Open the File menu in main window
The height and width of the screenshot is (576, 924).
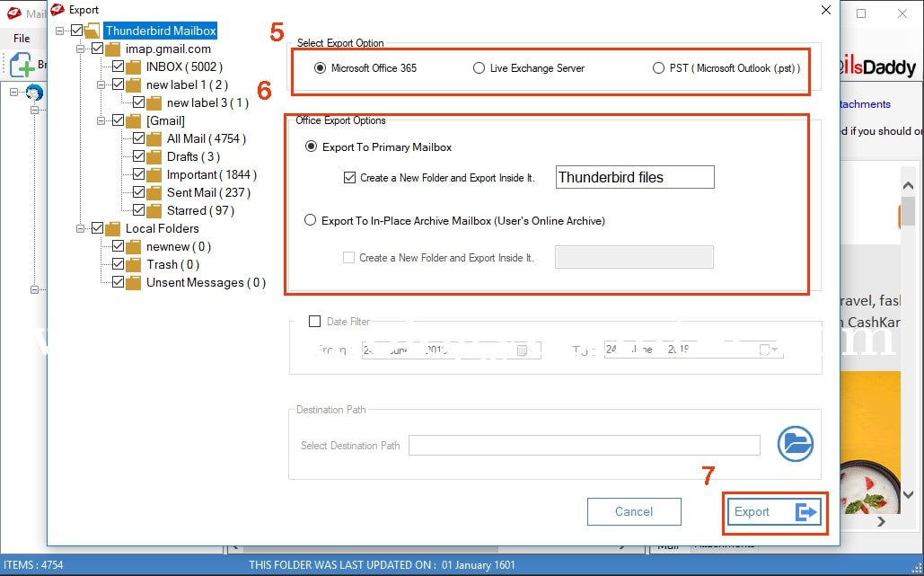22,39
